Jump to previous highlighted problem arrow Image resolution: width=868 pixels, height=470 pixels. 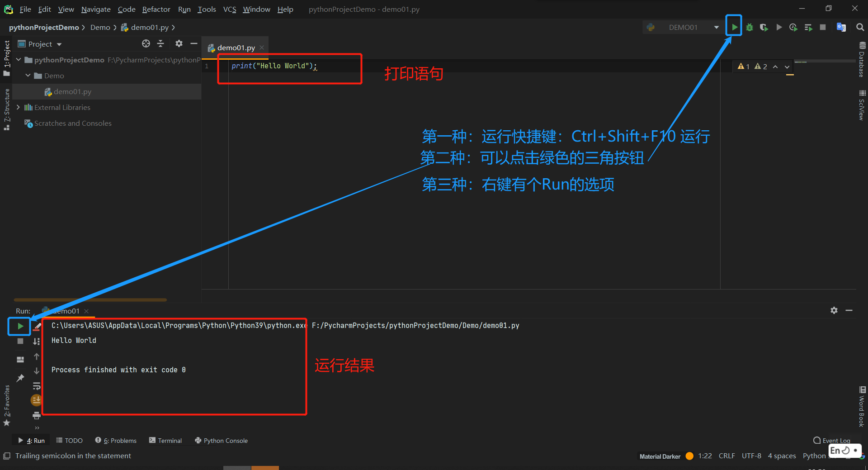pos(775,66)
